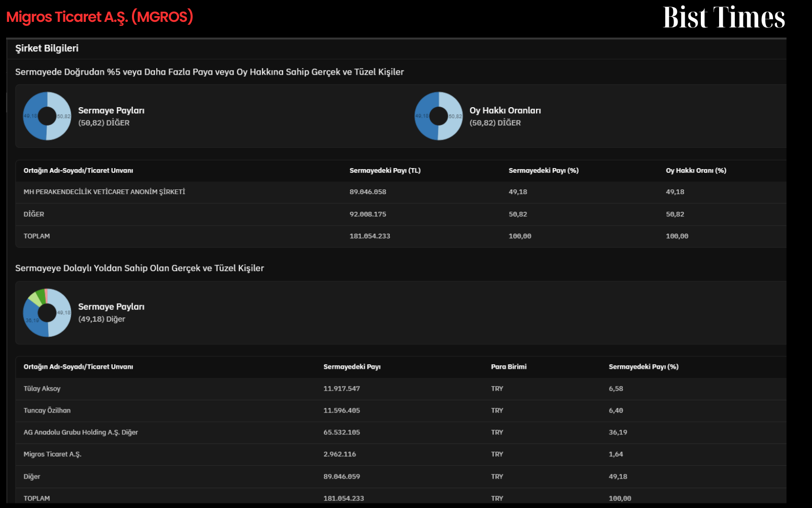Click the Oy Hakkı Oranları donut chart
The width and height of the screenshot is (812, 508).
438,116
